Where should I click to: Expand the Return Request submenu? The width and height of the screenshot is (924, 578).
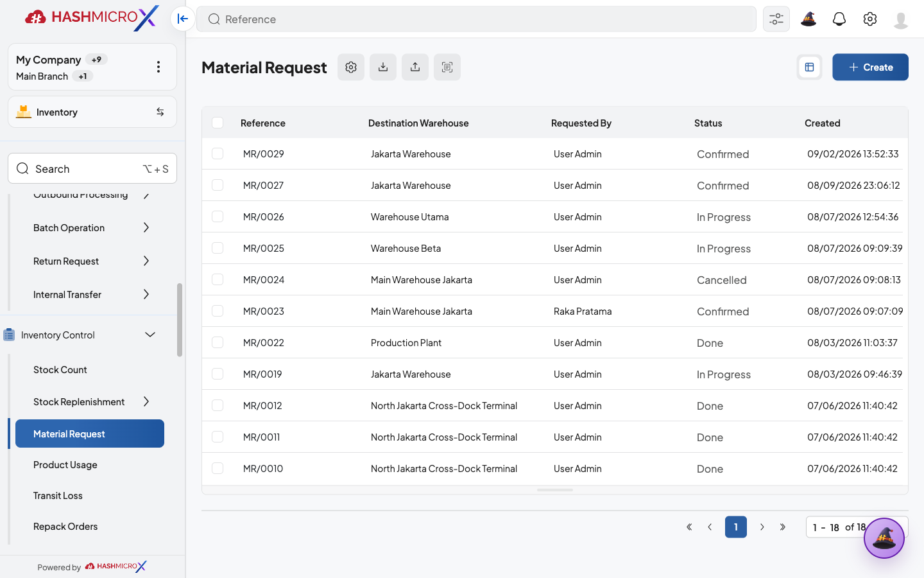[x=146, y=261]
